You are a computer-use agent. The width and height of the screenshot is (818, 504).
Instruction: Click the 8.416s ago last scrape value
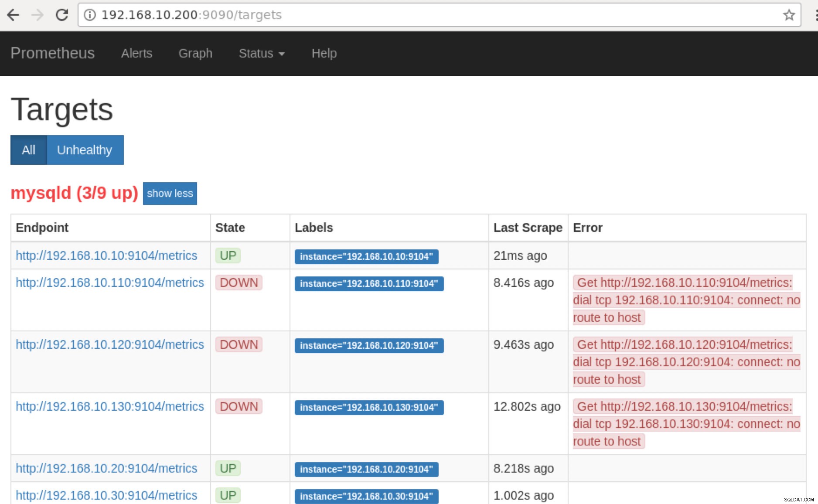coord(524,283)
